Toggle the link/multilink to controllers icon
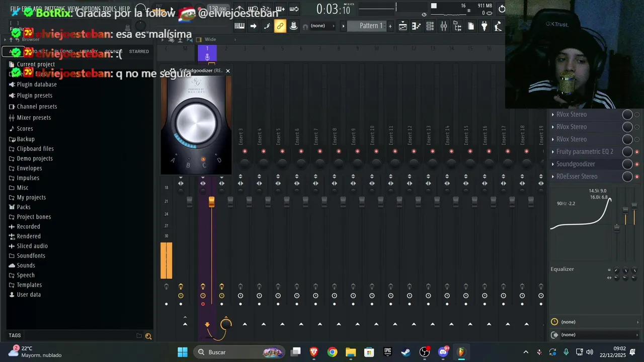The height and width of the screenshot is (362, 644). (x=280, y=26)
